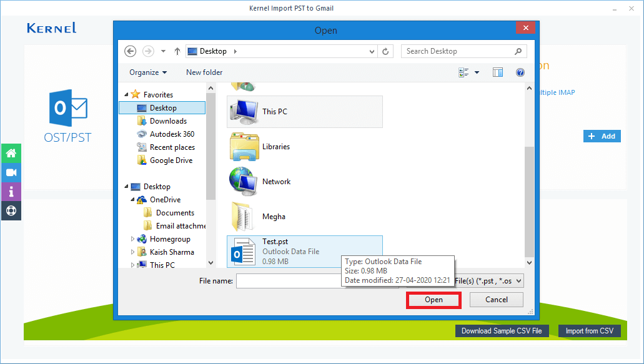Select Documents under OneDrive

175,213
